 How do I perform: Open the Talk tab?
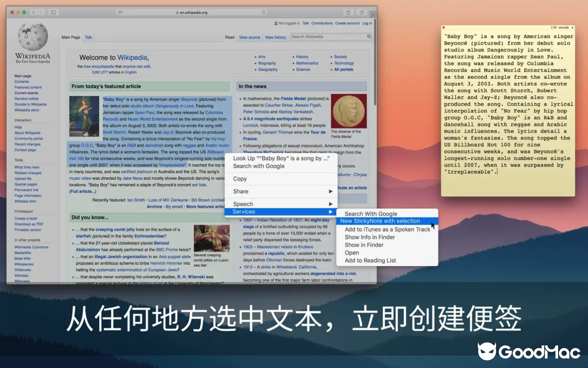tap(88, 37)
